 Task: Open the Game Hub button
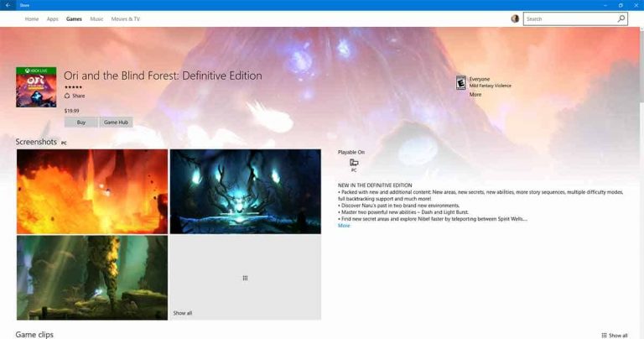(x=116, y=122)
